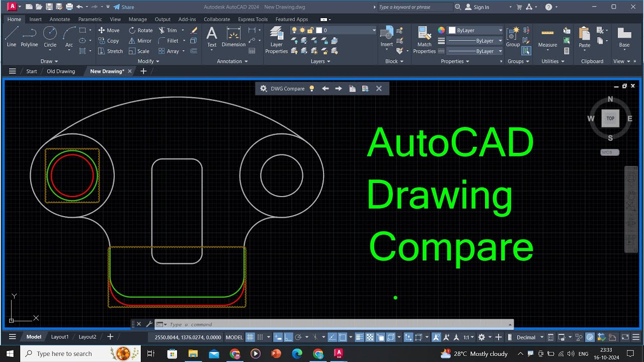This screenshot has width=644, height=362.
Task: Toggle transparency display in status bar
Action: (370, 337)
